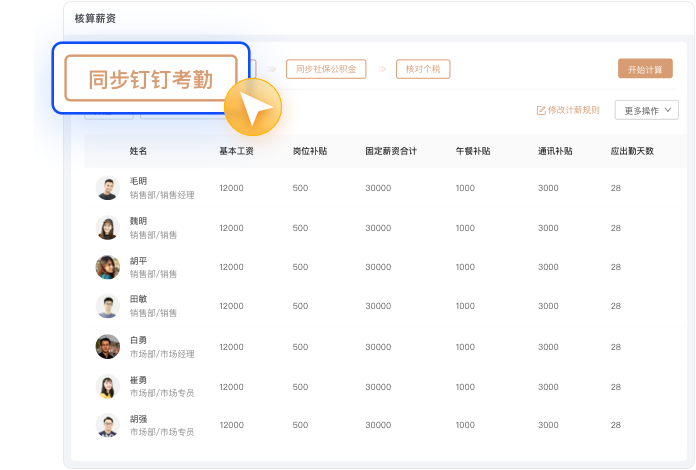Click 市场部/市场专员 under 崔勇
696x470 pixels.
162,393
